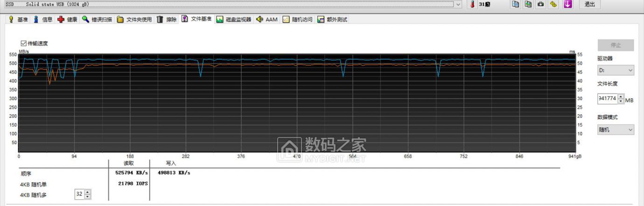This screenshot has width=644, height=206.
Task: Click the thermometer temperature icon
Action: point(472,4)
